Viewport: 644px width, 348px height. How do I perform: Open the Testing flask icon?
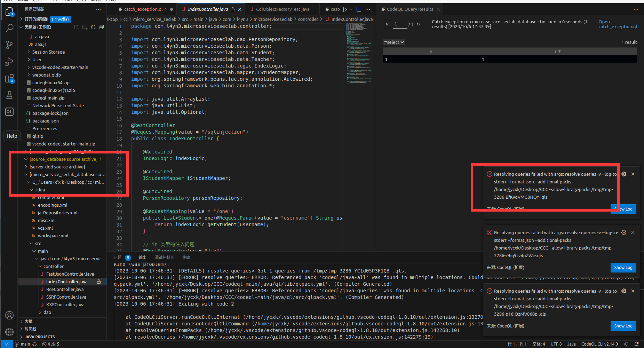pos(9,95)
